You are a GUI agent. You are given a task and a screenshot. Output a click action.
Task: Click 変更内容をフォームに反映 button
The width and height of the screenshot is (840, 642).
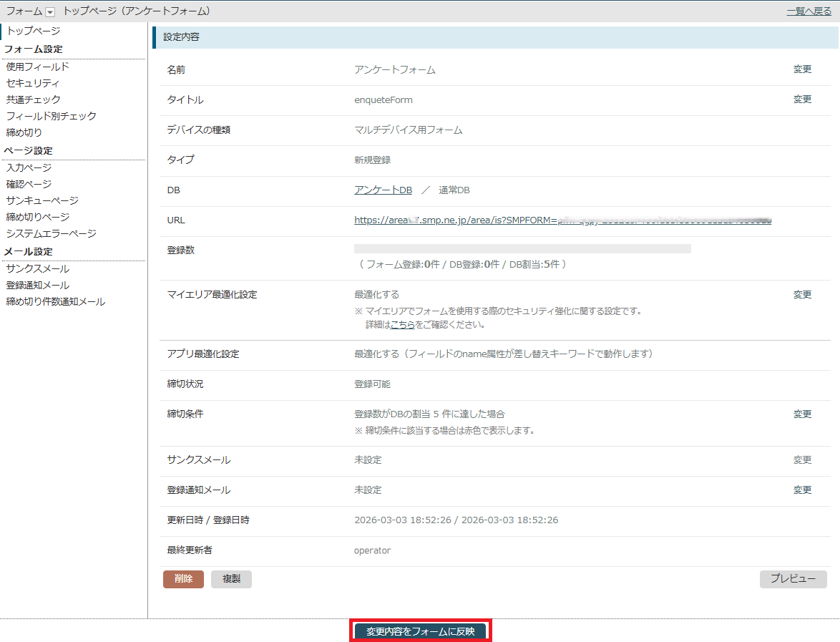click(x=421, y=631)
